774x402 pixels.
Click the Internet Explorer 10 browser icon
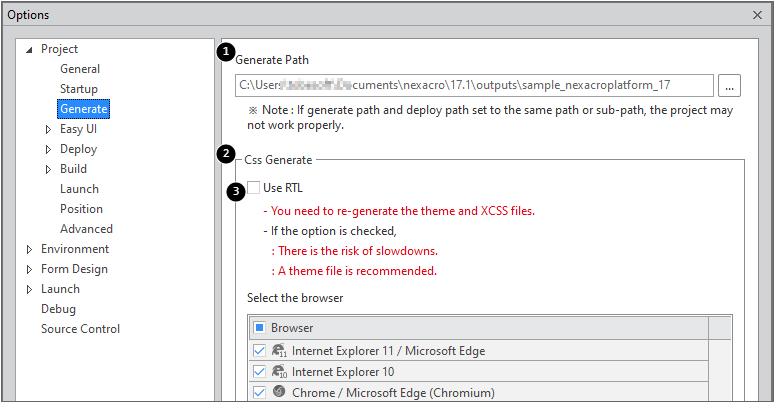pyautogui.click(x=279, y=371)
